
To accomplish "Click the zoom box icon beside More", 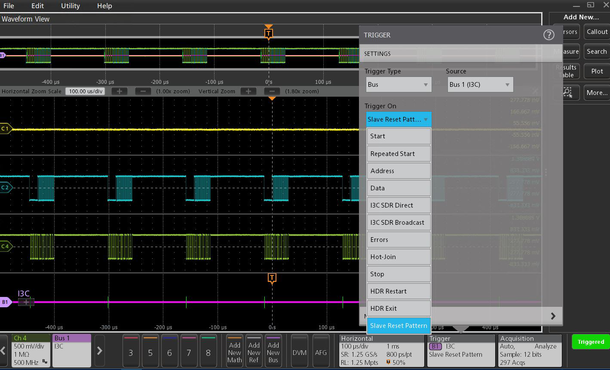I will (x=568, y=93).
